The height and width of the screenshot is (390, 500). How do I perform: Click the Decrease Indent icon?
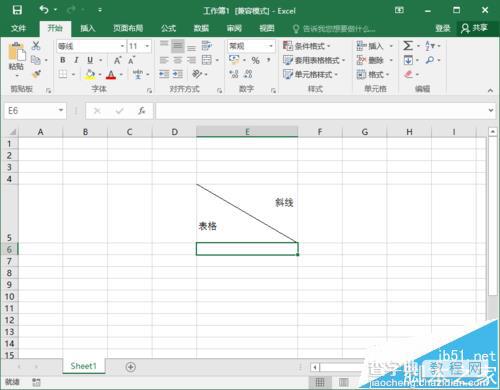[164, 74]
